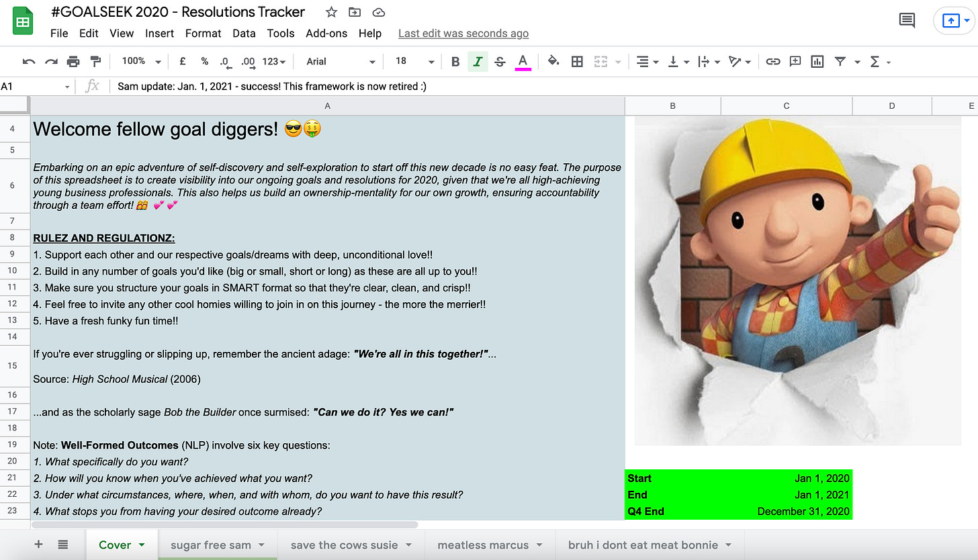Open fill color paint bucket

pos(553,62)
